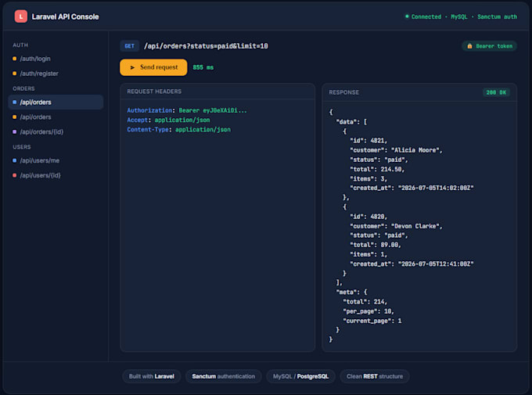Click the "id": 4820 line
This screenshot has width=532, height=395.
(368, 217)
